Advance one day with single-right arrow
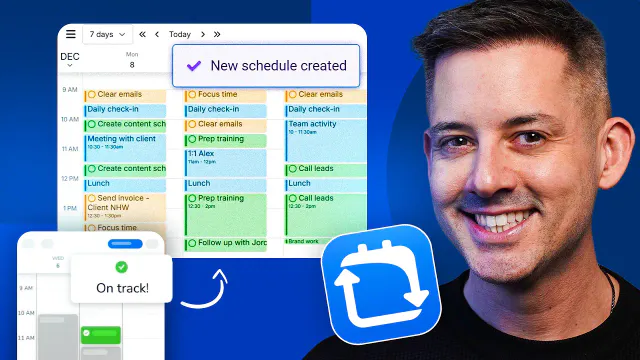 [x=203, y=34]
